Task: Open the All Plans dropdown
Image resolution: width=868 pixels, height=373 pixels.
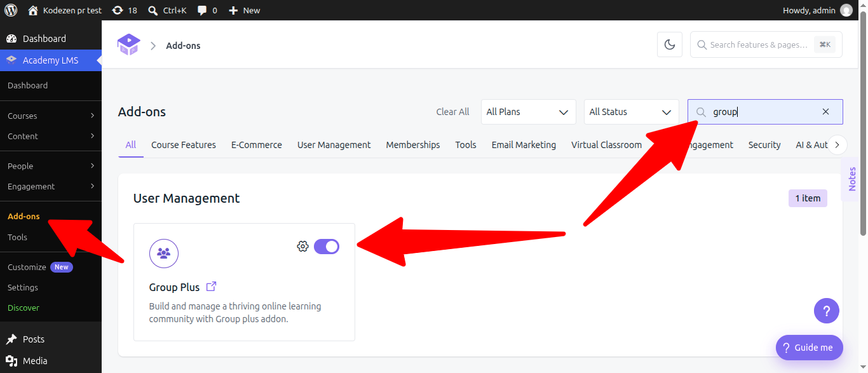Action: pyautogui.click(x=529, y=112)
